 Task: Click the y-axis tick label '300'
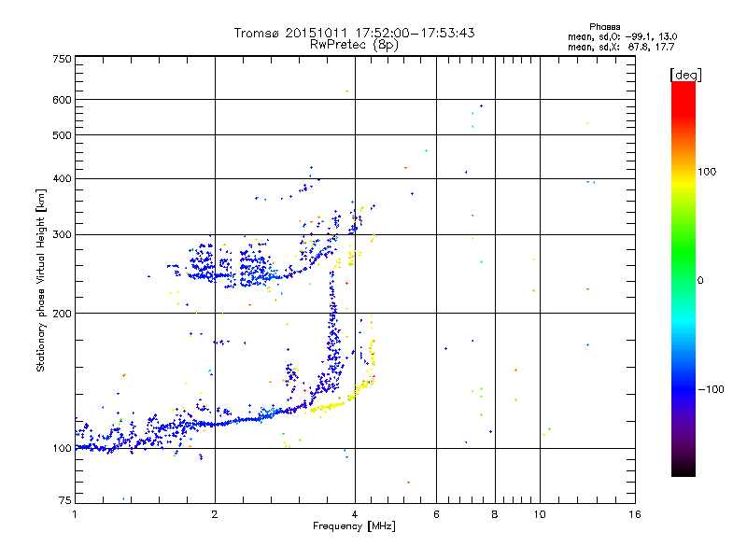pyautogui.click(x=62, y=234)
